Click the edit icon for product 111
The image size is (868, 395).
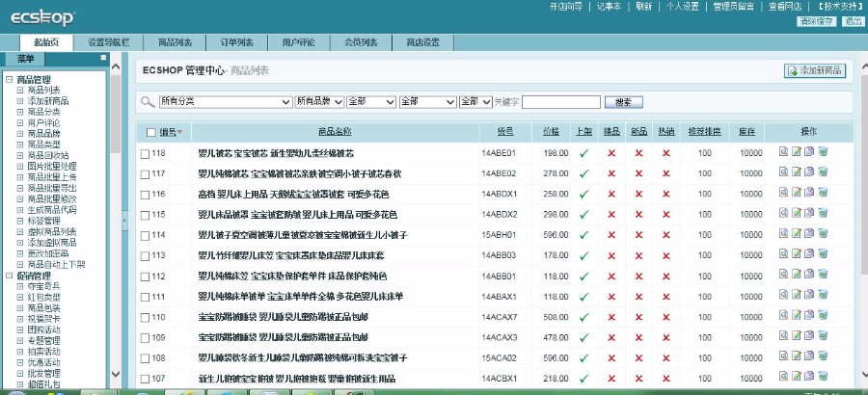[x=796, y=295]
